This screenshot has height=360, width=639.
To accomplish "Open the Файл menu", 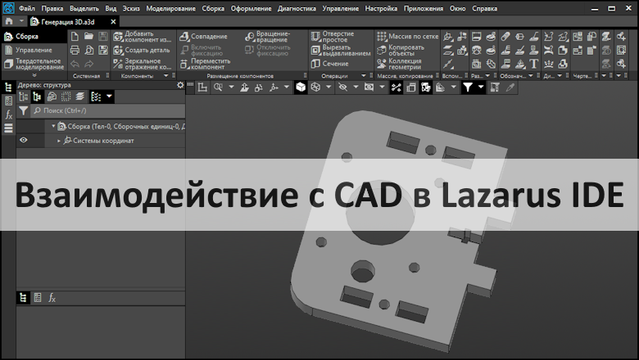I will coord(27,8).
